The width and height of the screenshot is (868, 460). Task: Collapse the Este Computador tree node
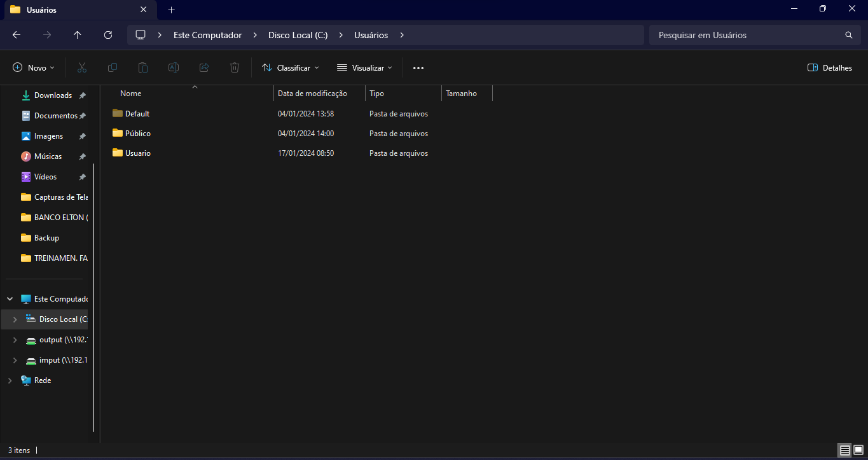(10, 299)
